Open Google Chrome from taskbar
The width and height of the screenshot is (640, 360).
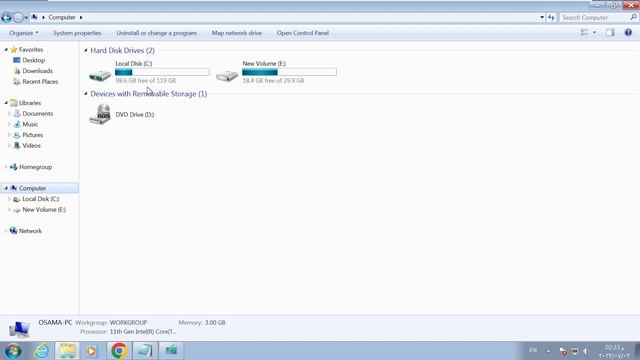point(119,351)
